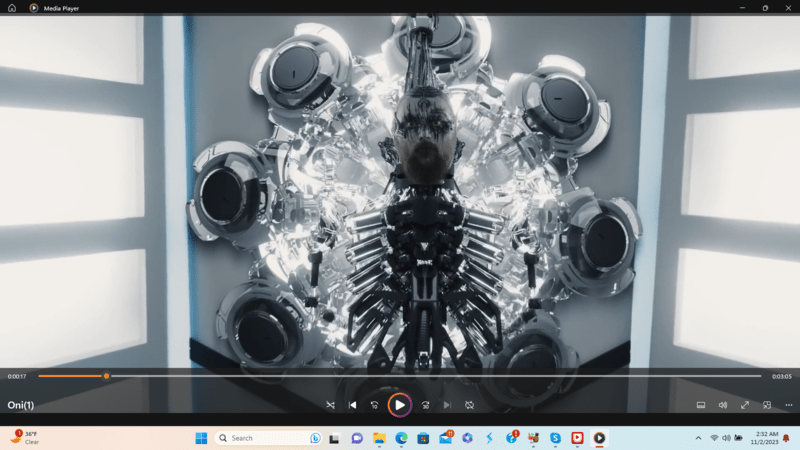The width and height of the screenshot is (800, 450).
Task: Skip to the previous track
Action: point(352,405)
